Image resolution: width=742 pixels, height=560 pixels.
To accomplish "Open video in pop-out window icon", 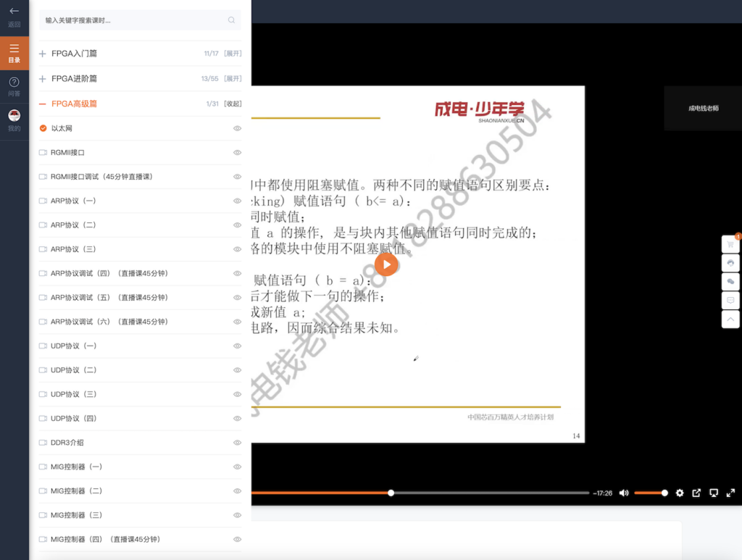I will [x=696, y=493].
